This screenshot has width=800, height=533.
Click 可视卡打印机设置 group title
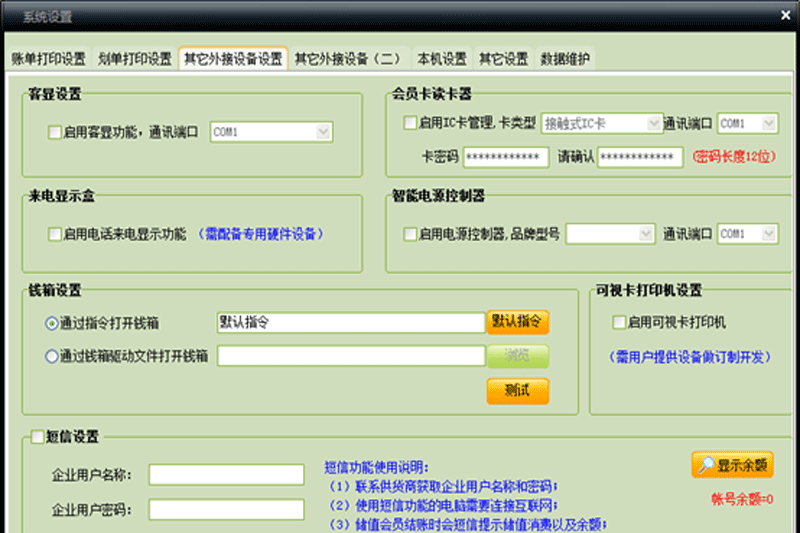click(x=649, y=290)
